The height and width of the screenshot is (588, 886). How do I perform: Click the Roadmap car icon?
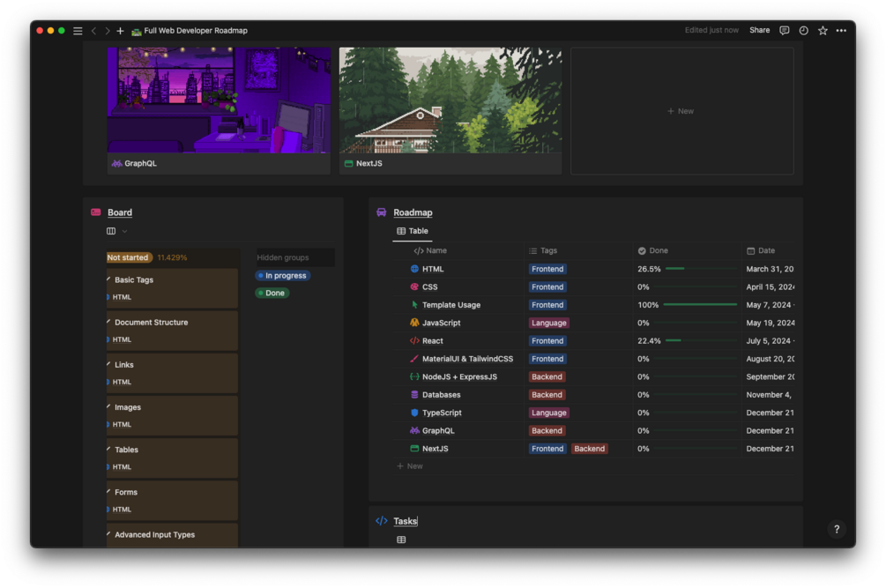(382, 212)
